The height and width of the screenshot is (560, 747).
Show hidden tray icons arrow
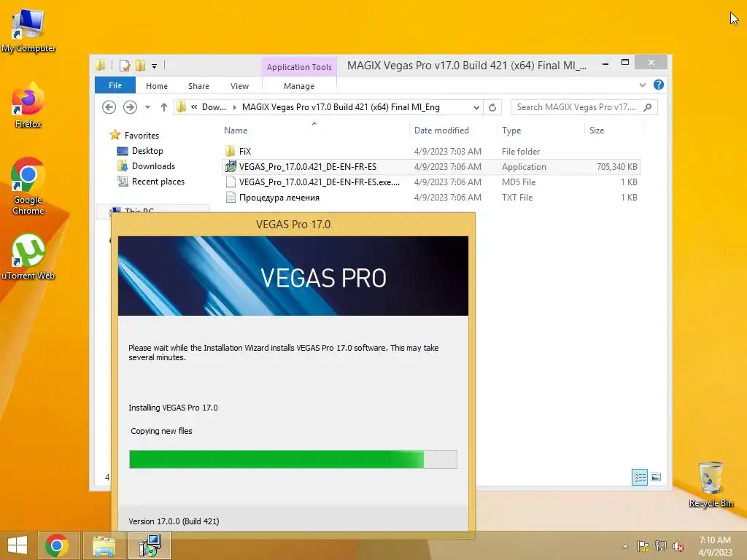(x=625, y=546)
